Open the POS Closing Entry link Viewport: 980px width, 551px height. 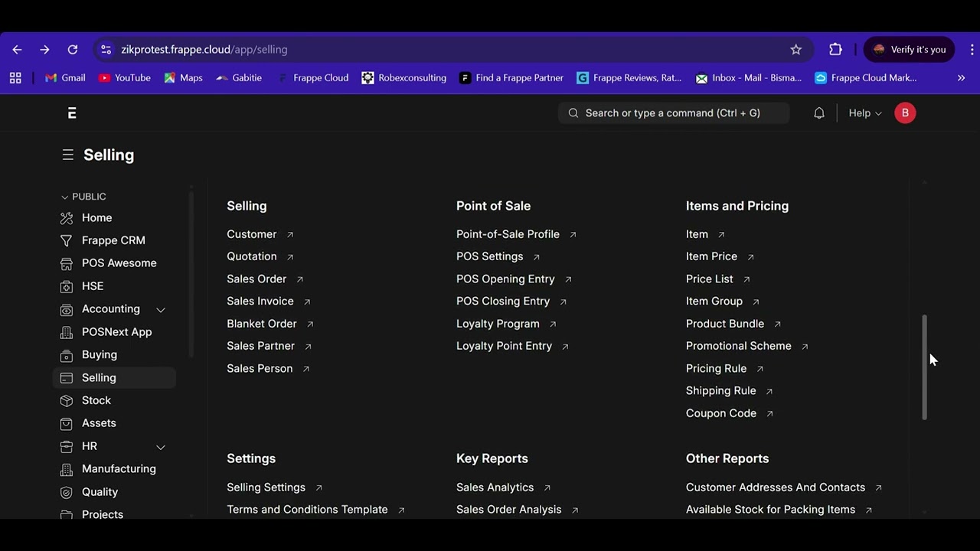(503, 301)
